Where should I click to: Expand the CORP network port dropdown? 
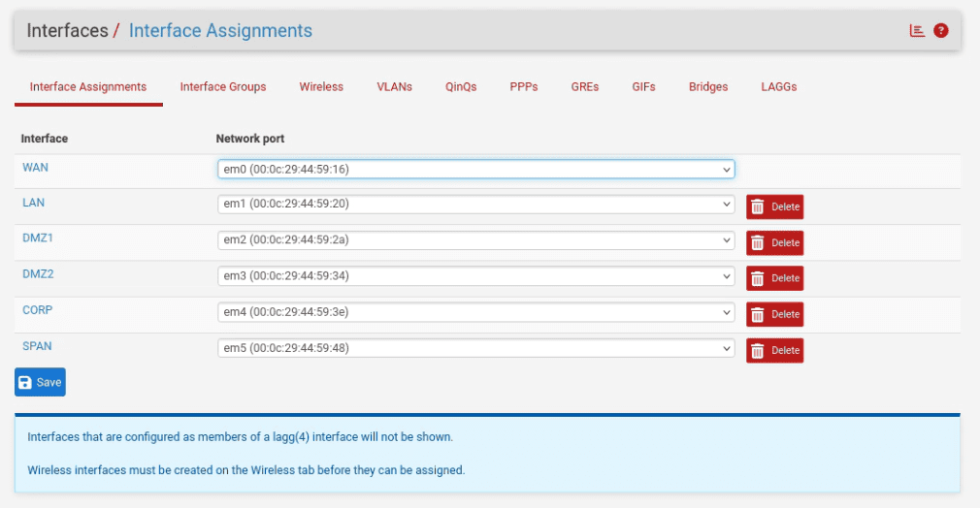(476, 312)
